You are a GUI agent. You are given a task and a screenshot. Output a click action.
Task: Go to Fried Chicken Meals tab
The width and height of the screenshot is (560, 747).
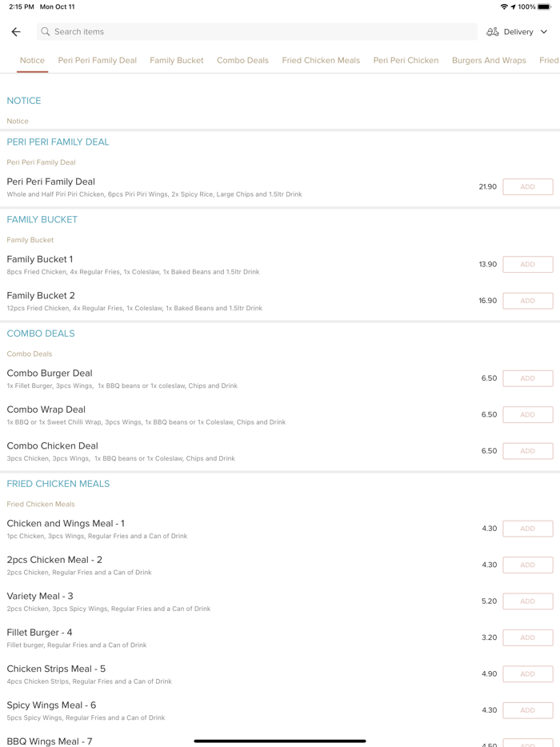click(321, 60)
